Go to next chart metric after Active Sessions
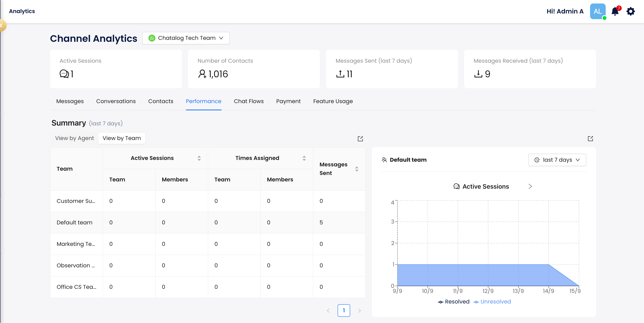Screen dimensions: 644x323 (530, 186)
